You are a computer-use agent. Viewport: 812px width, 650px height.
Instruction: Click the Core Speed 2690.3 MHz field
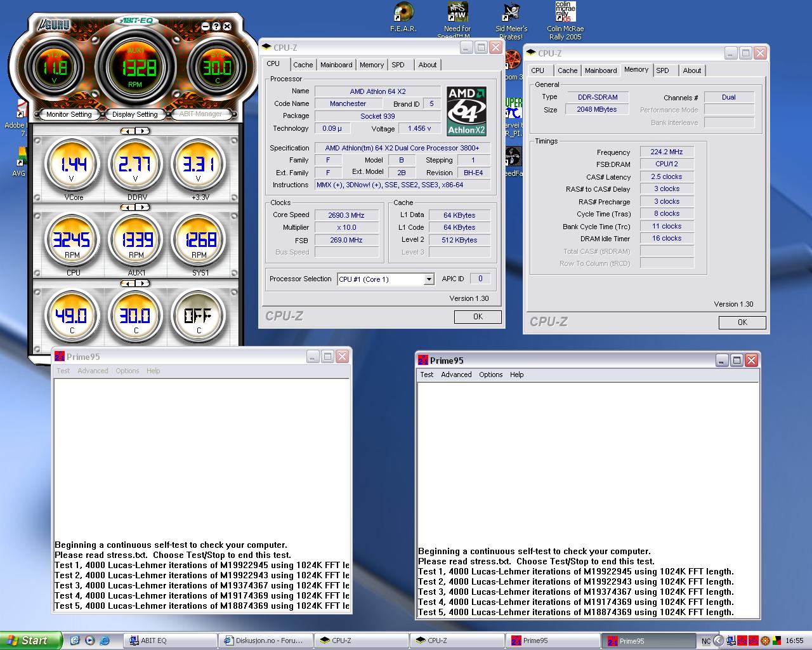346,215
